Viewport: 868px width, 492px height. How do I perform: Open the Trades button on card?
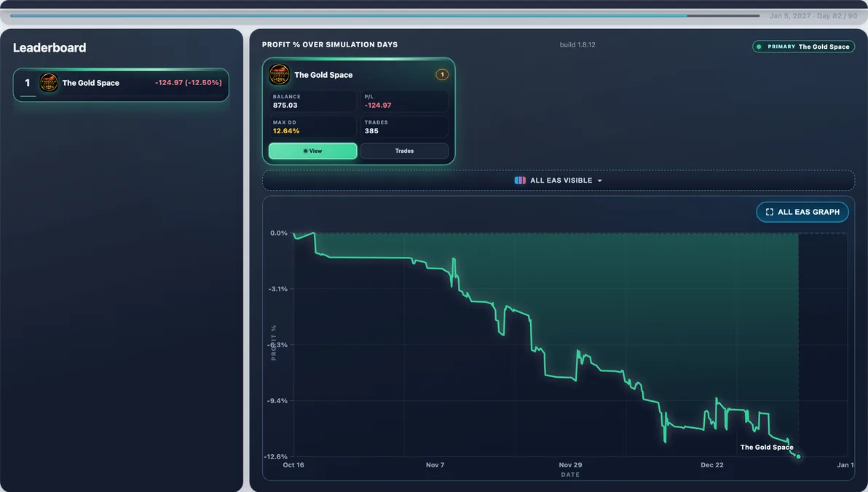404,151
